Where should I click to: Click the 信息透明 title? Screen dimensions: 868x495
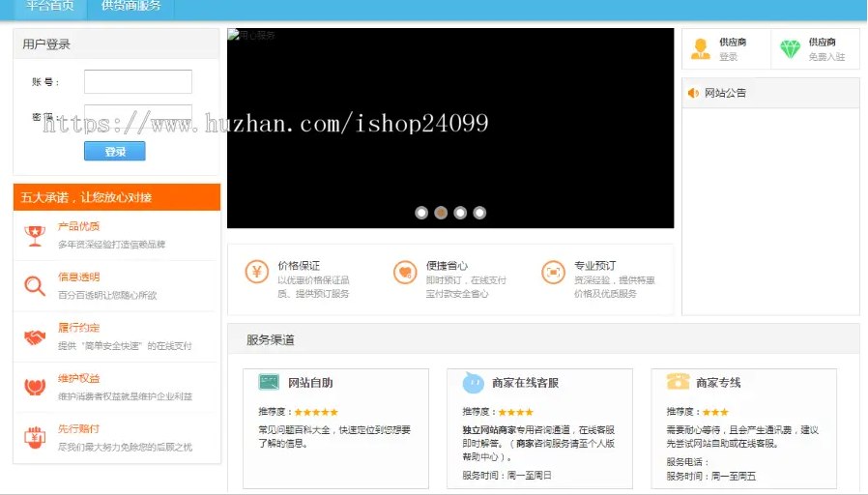(78, 277)
